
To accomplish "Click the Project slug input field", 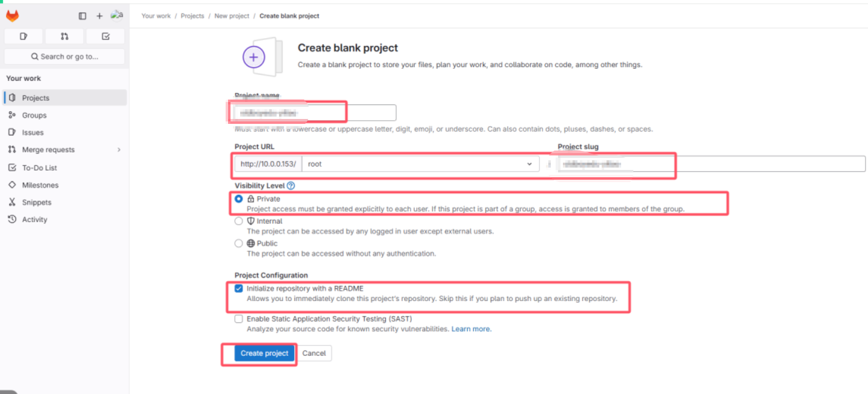I will point(711,164).
